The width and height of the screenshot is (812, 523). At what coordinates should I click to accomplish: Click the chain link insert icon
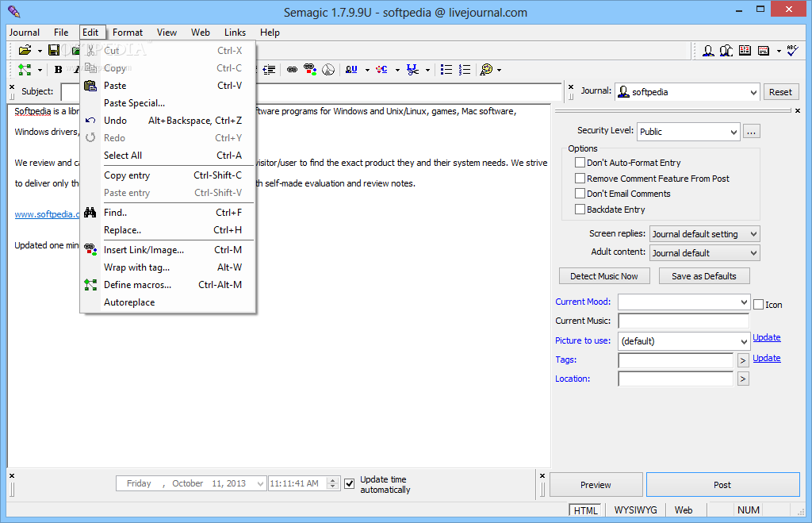(292, 70)
